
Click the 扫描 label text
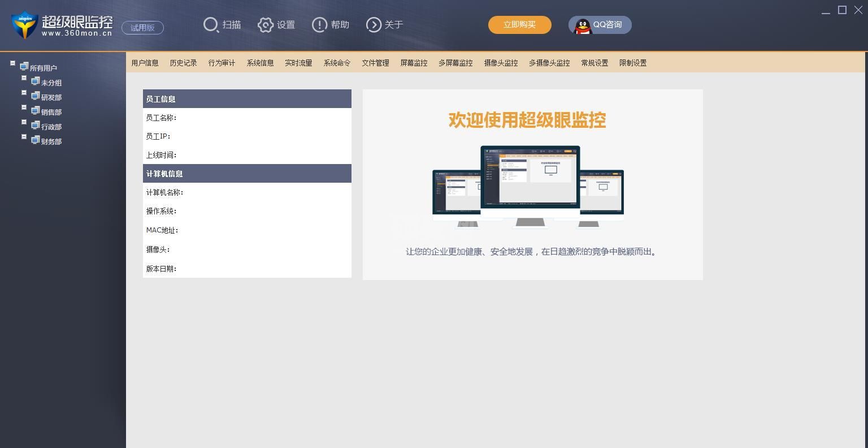point(232,25)
